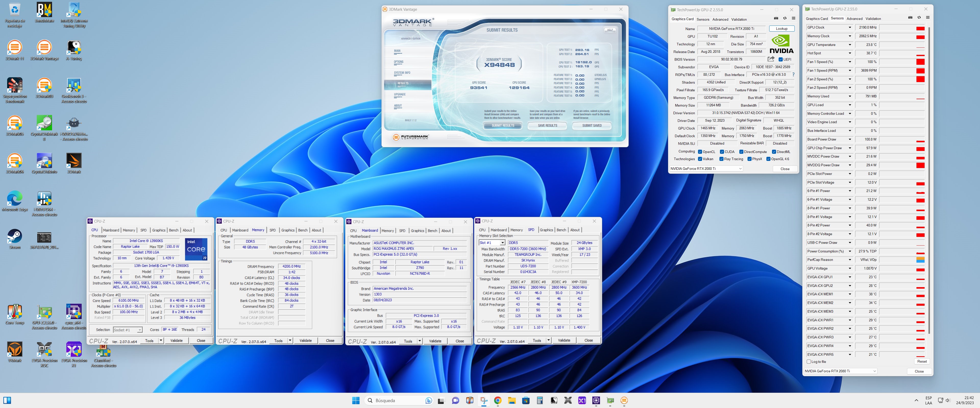Open the 3DMark 11 desktop icon
Screen dimensions: 980x408
click(x=15, y=50)
